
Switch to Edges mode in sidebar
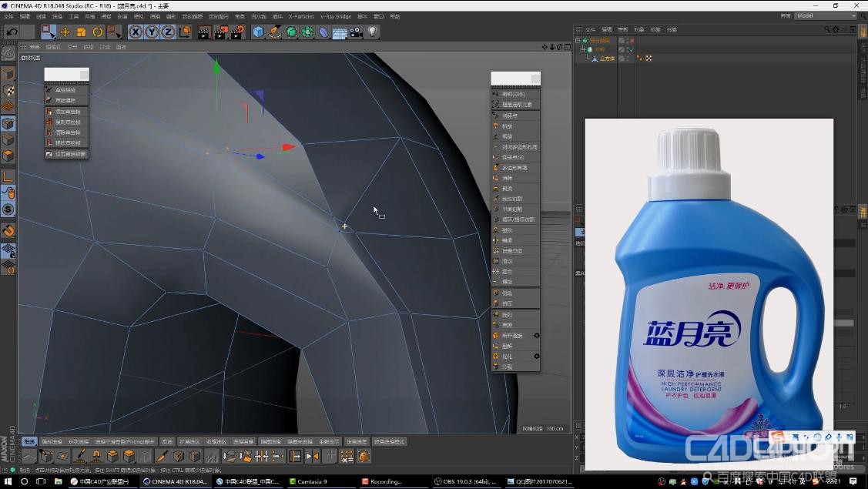point(8,140)
